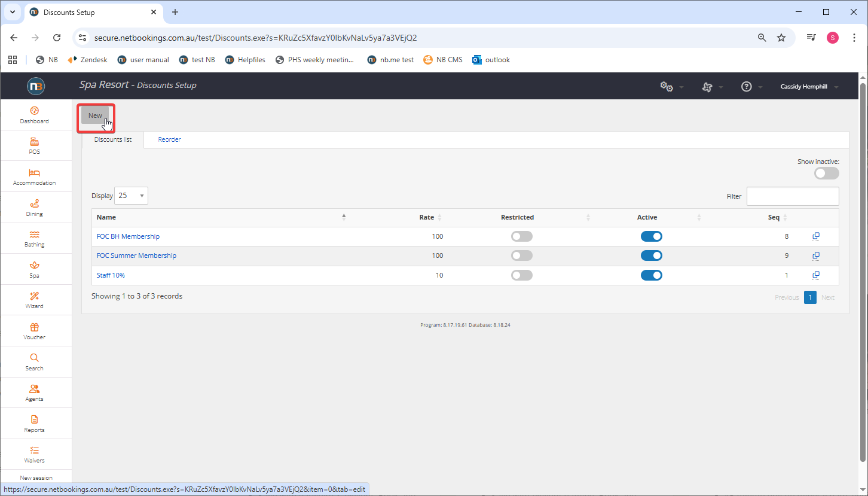Open the Dashboard sidebar icon

click(x=34, y=111)
